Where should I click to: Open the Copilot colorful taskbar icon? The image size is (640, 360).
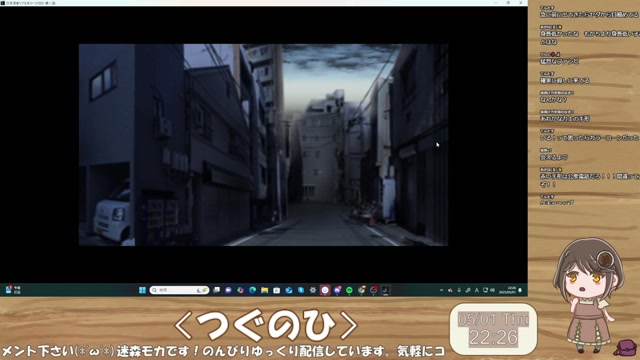click(x=240, y=290)
